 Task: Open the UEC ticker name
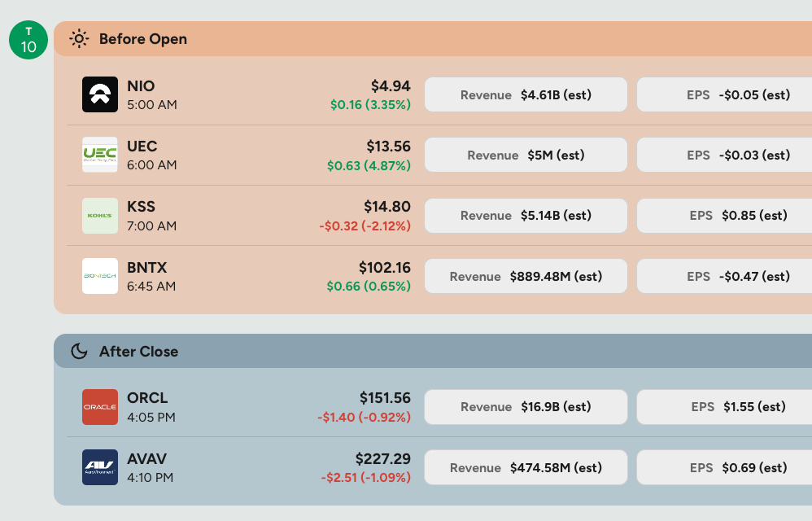coord(142,147)
